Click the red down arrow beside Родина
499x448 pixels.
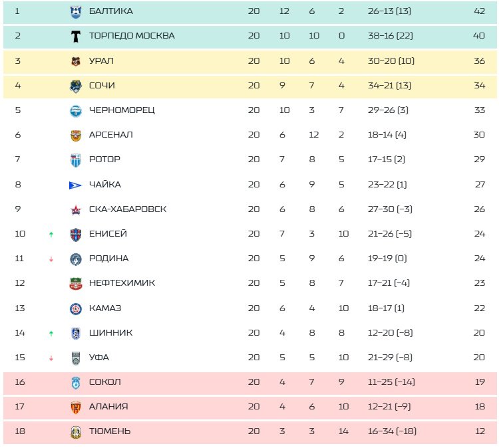[51, 259]
